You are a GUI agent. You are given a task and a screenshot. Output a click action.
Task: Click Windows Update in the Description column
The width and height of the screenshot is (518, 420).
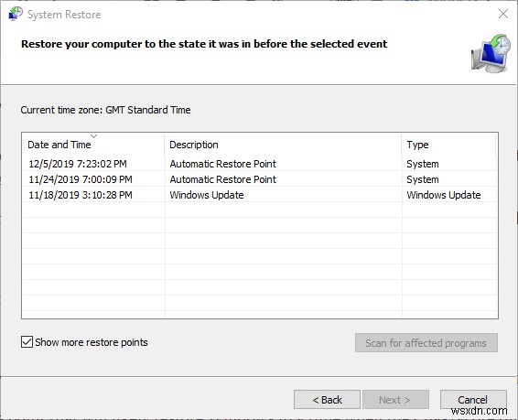pos(207,195)
